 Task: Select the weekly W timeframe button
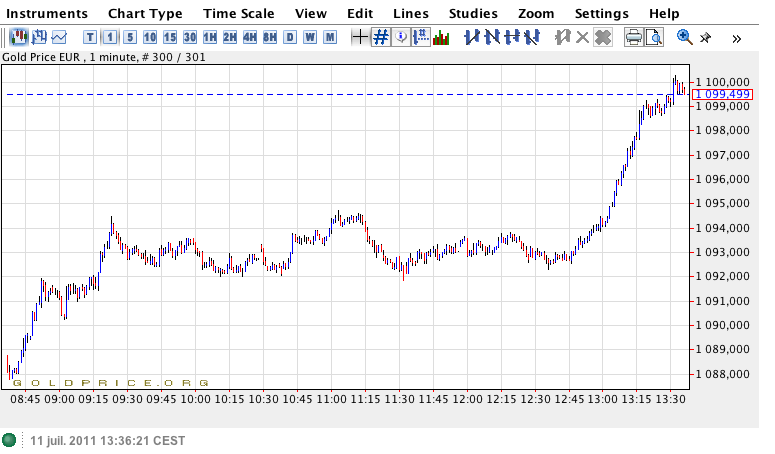(310, 38)
